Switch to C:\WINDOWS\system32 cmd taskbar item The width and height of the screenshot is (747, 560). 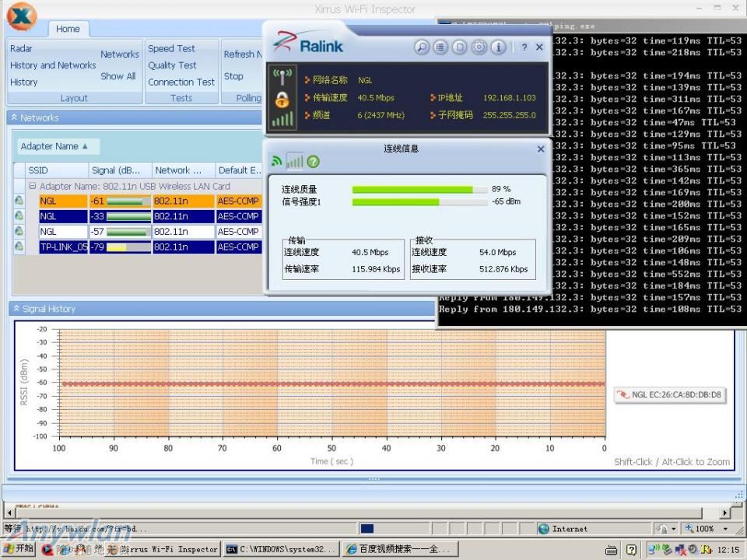281,550
